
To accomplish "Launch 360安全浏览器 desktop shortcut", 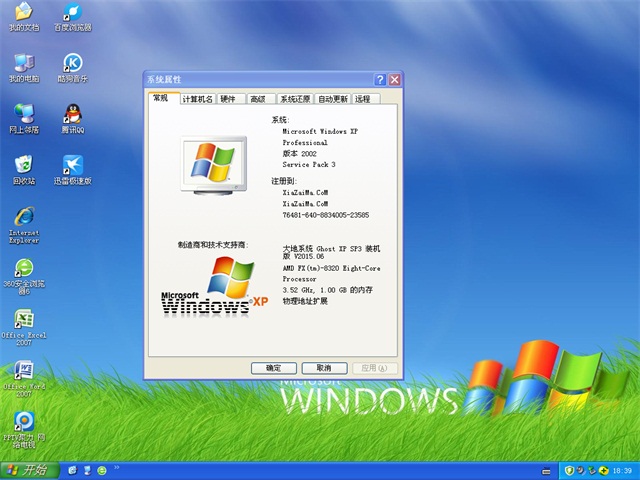I will 23,270.
